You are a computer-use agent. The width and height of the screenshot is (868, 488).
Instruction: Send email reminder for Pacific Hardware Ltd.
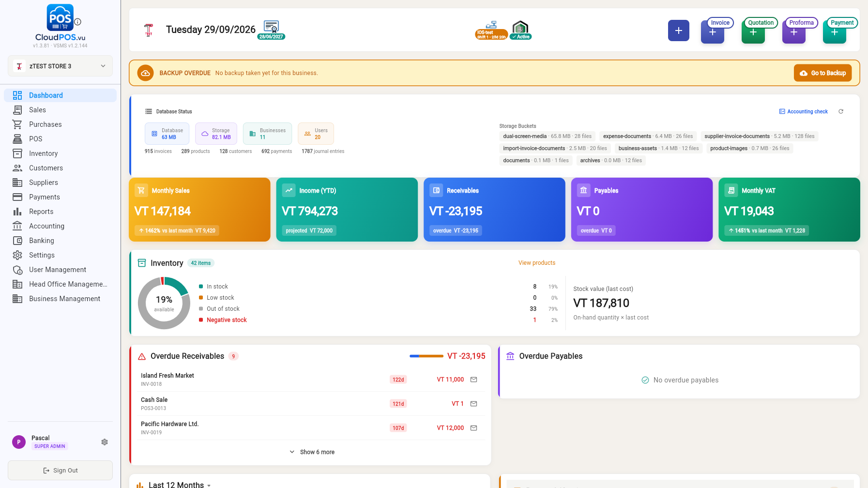[474, 428]
